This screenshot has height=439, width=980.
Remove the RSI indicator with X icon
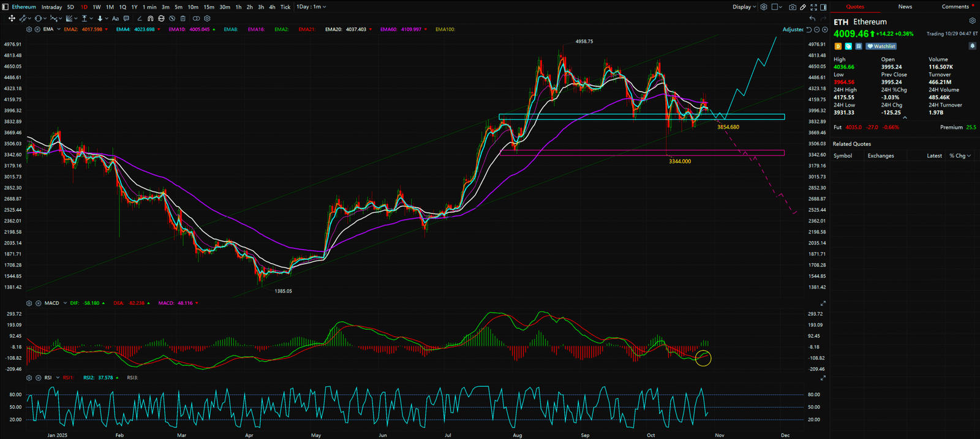tap(38, 378)
